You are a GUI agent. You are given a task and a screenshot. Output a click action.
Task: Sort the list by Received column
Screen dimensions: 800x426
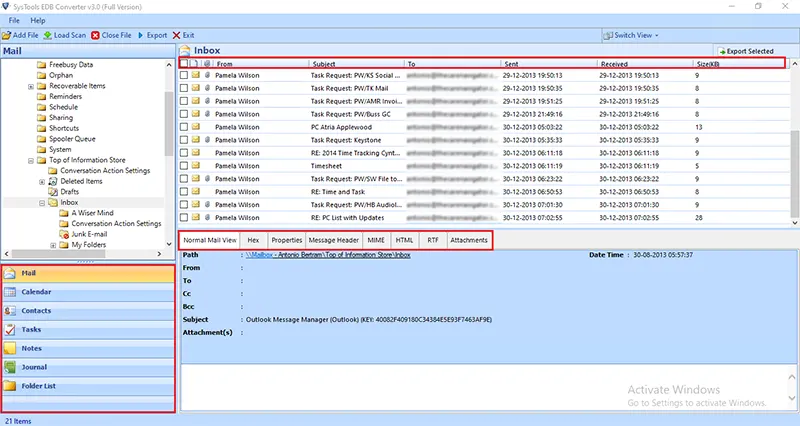[646, 64]
